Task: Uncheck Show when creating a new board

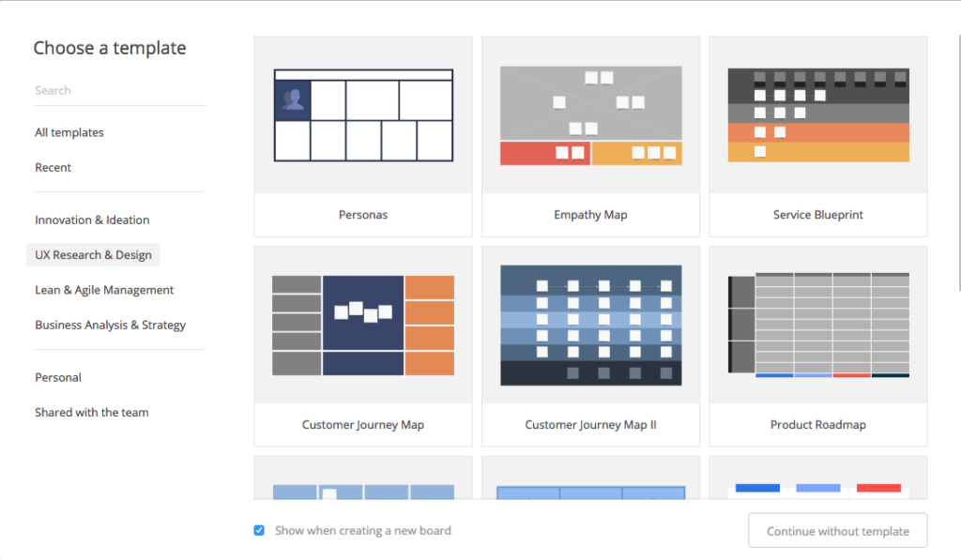Action: (259, 531)
